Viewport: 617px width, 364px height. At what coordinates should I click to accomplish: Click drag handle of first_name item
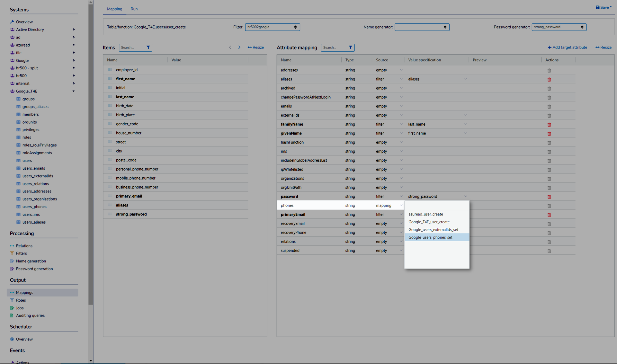click(110, 79)
